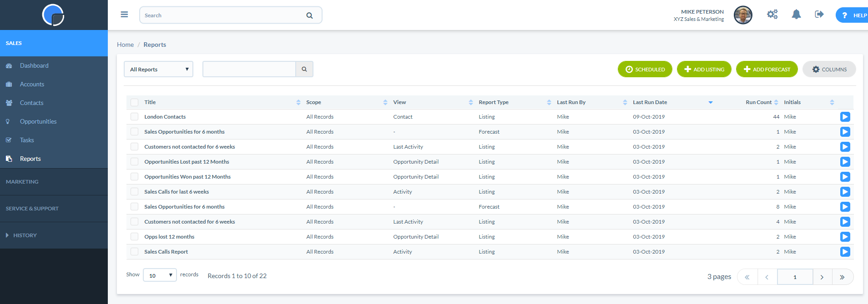The width and height of the screenshot is (868, 304).
Task: Open the London Contacts report title
Action: pyautogui.click(x=165, y=117)
